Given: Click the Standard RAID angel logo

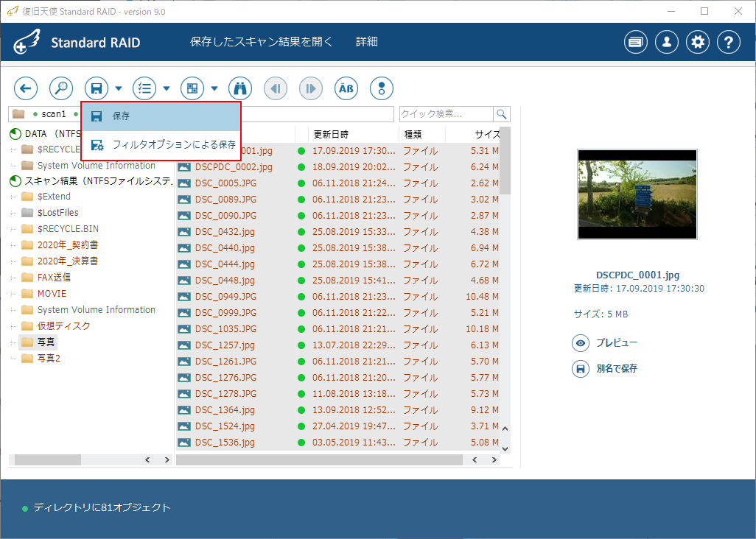Looking at the screenshot, I should [27, 42].
